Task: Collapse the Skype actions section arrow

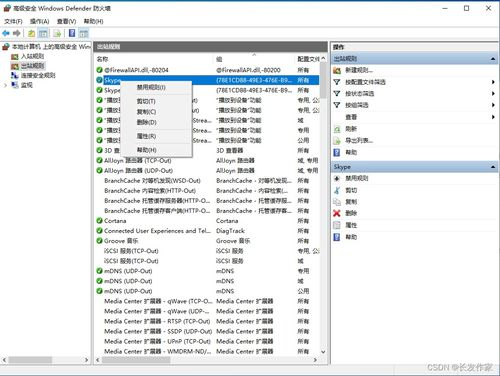Action: pyautogui.click(x=493, y=167)
